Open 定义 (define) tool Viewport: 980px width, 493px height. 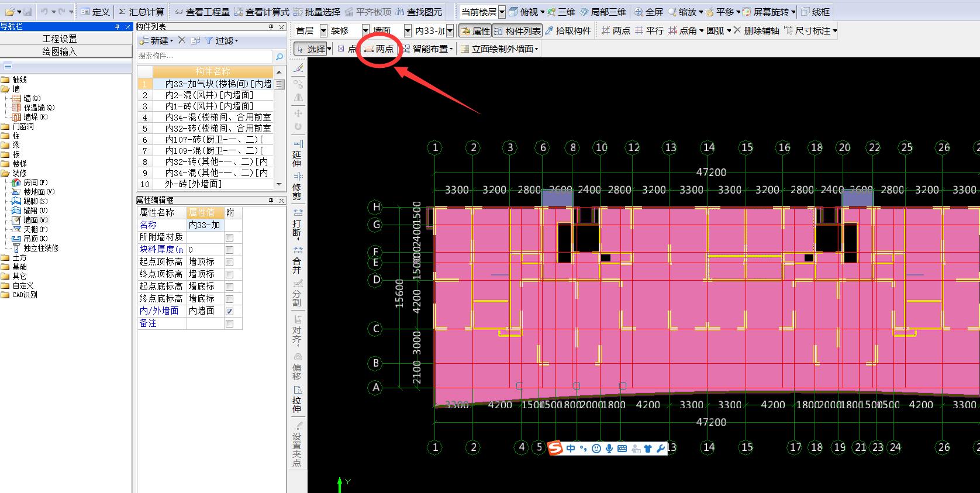click(95, 12)
